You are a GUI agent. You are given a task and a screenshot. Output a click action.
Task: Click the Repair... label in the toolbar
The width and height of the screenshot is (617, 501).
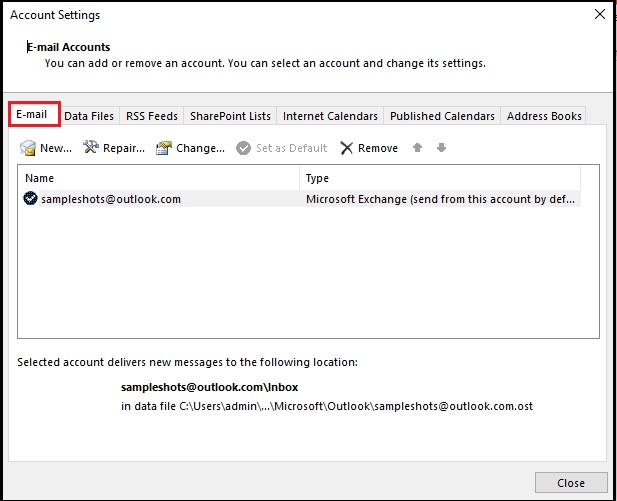(124, 148)
